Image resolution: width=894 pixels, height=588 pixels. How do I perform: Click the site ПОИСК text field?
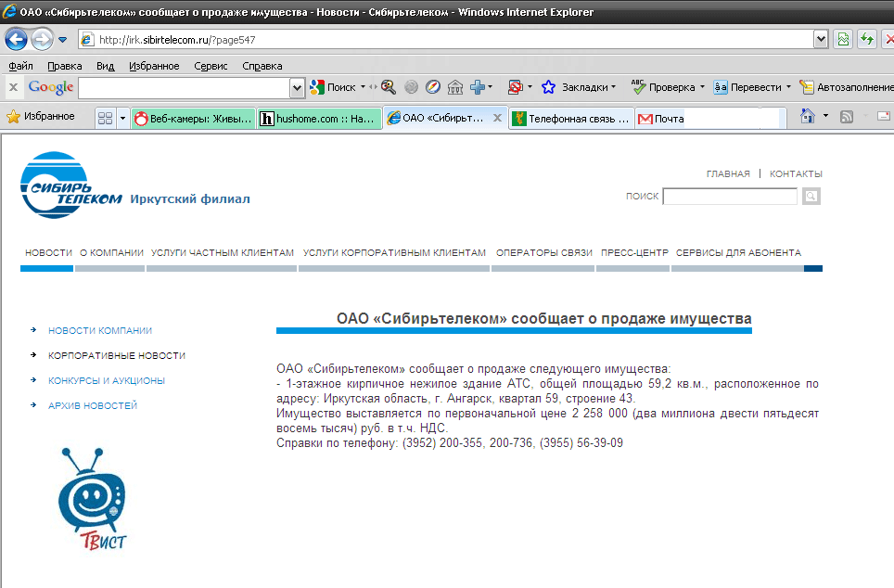click(x=730, y=197)
